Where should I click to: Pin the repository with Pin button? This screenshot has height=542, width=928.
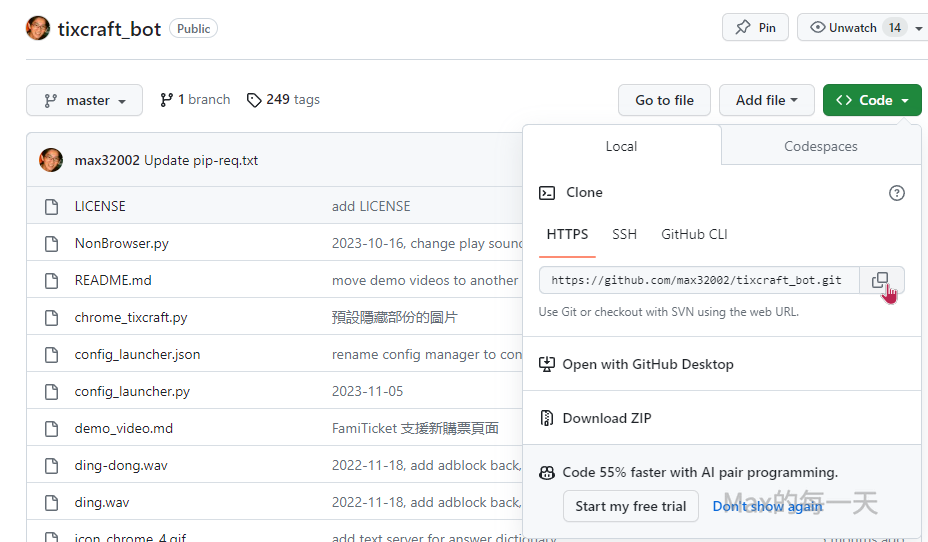click(x=755, y=28)
